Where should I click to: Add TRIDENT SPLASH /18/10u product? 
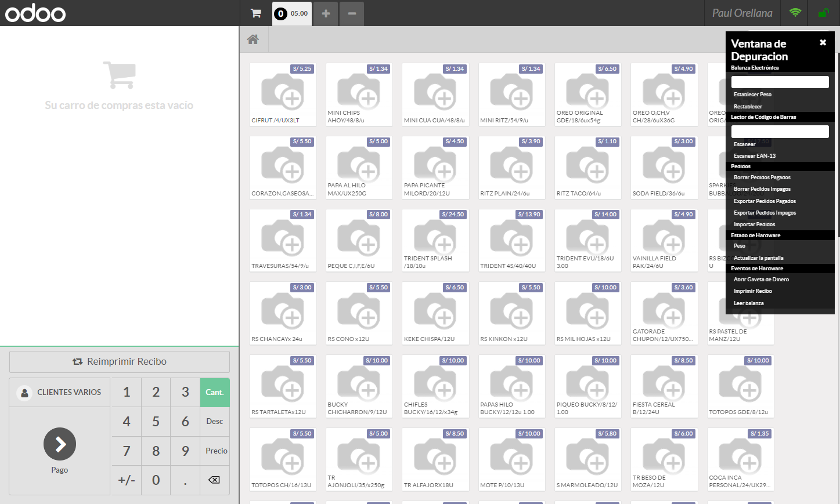[x=435, y=240]
